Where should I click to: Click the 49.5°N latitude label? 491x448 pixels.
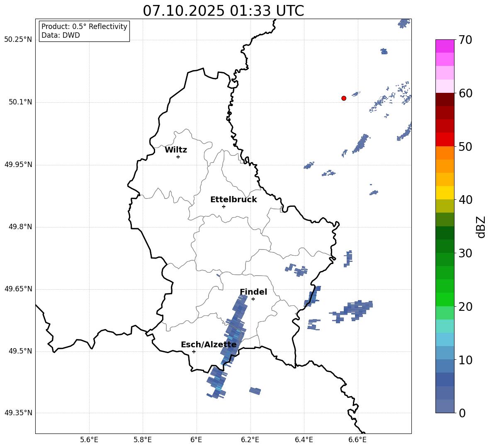pos(20,351)
